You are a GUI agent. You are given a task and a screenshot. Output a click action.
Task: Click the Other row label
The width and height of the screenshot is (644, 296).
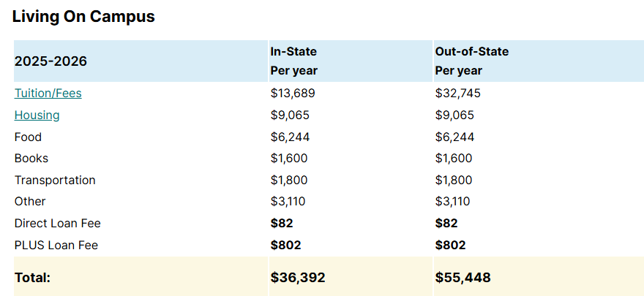[30, 202]
